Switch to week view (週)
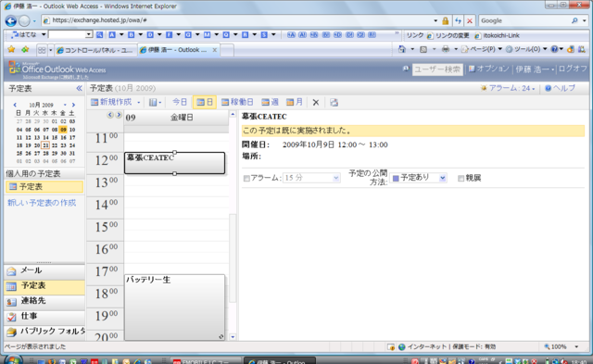The image size is (593, 364). point(270,102)
